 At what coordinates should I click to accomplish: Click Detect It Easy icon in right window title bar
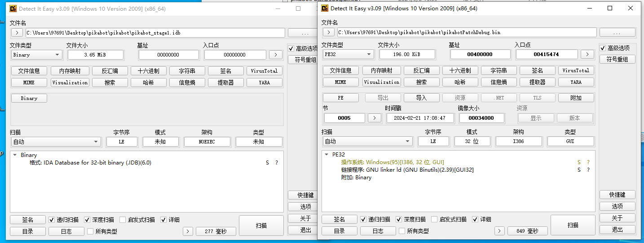[x=324, y=8]
